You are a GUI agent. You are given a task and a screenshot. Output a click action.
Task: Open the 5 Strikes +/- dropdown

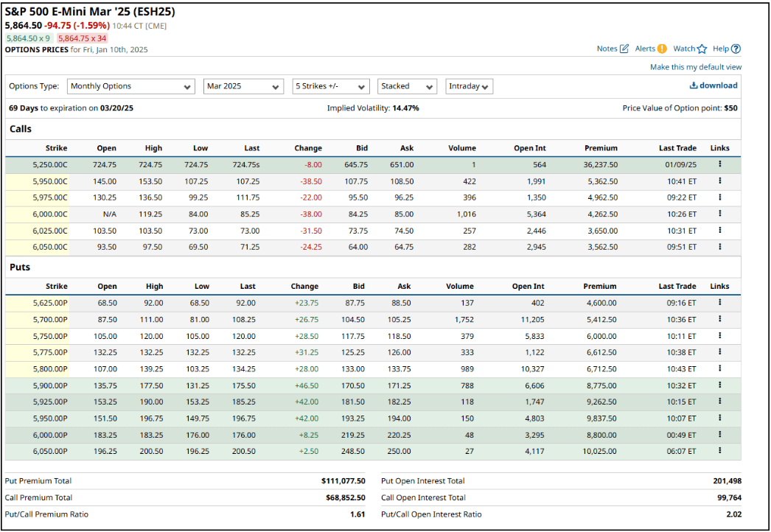coord(330,86)
